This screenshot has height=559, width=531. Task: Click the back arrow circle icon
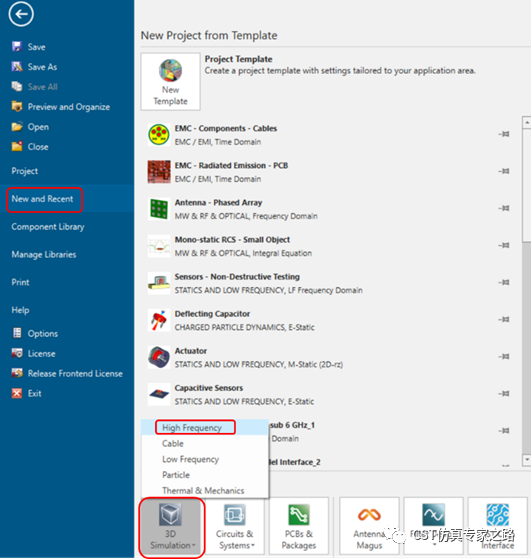click(21, 14)
